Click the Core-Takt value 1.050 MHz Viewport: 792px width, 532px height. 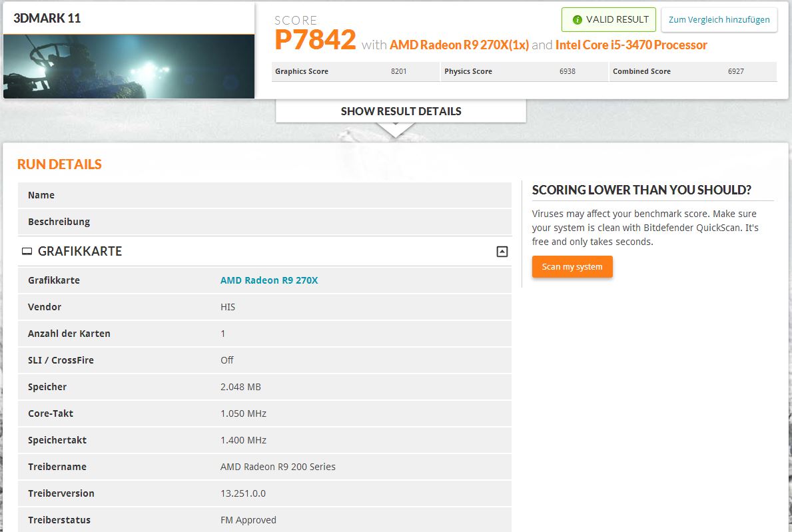point(243,413)
